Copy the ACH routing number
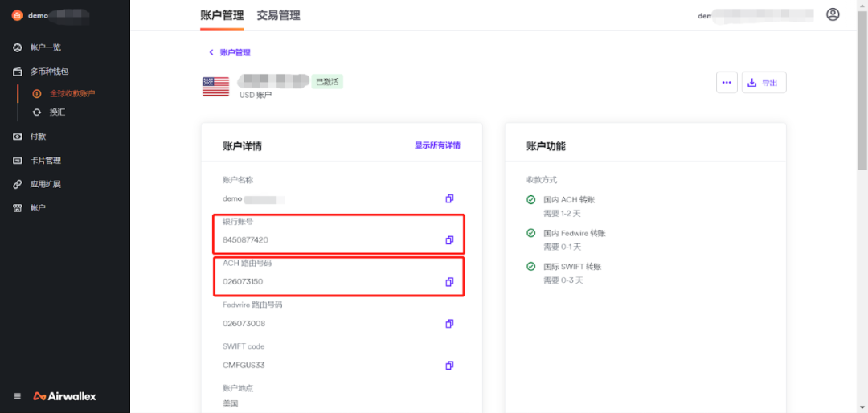Image resolution: width=868 pixels, height=413 pixels. tap(449, 282)
